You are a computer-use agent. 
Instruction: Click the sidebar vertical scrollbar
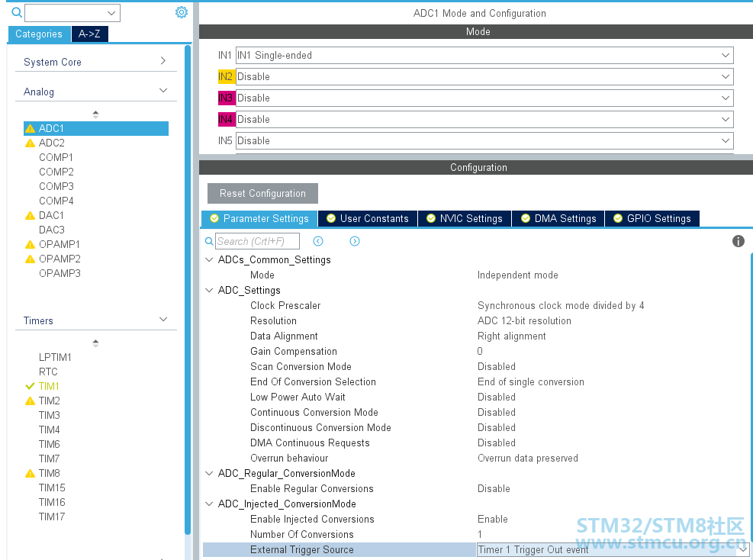click(x=188, y=290)
